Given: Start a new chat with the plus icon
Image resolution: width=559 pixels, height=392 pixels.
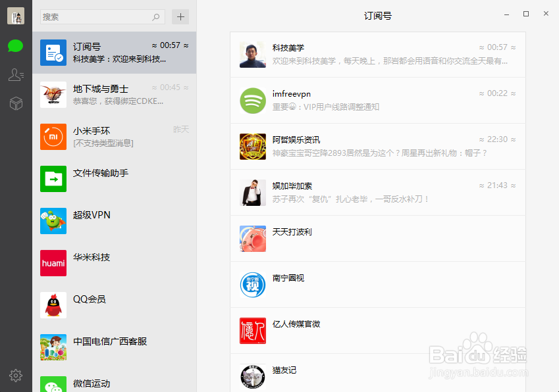Looking at the screenshot, I should (x=180, y=16).
